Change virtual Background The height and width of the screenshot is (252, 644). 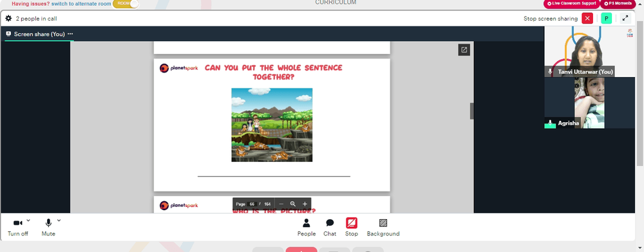(383, 228)
